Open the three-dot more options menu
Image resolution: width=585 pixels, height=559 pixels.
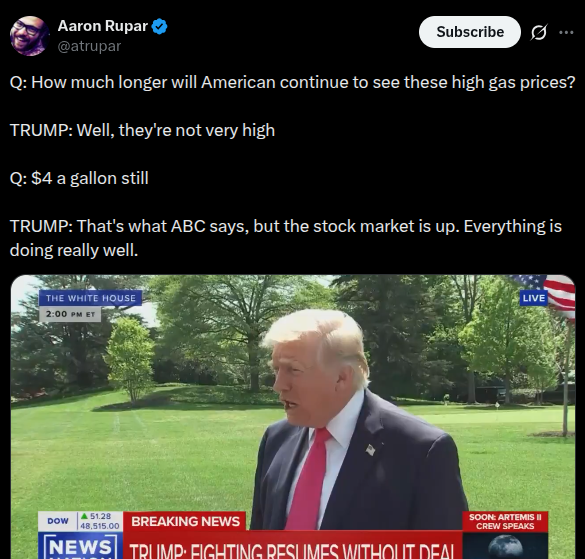[x=566, y=32]
